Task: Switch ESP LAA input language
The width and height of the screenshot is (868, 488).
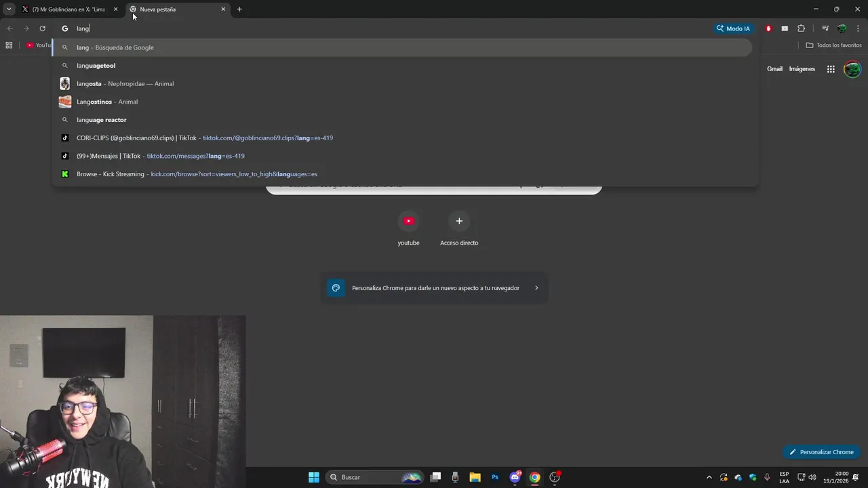Action: (784, 477)
